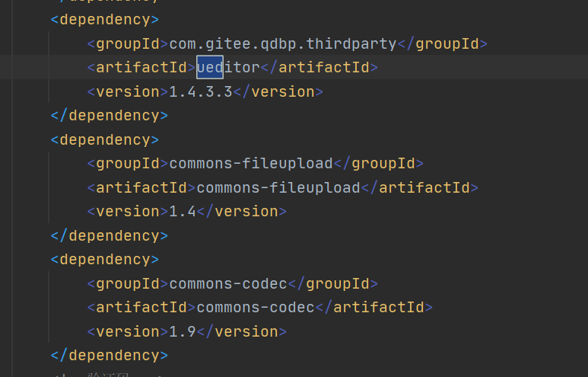Click the closing artifactId tag after commons-codec

(374, 308)
